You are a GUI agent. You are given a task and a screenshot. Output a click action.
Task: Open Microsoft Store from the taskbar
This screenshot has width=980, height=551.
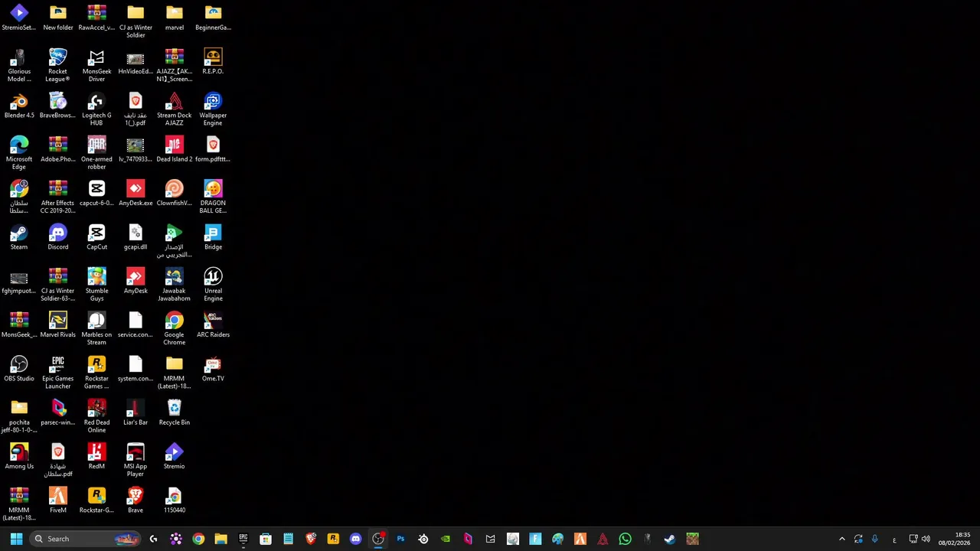266,539
